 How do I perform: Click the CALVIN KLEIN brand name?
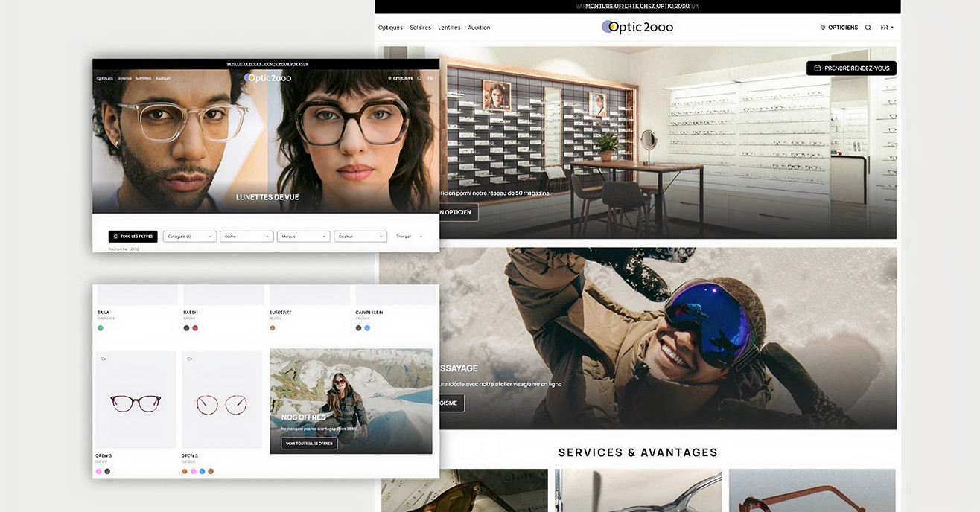[x=369, y=313]
